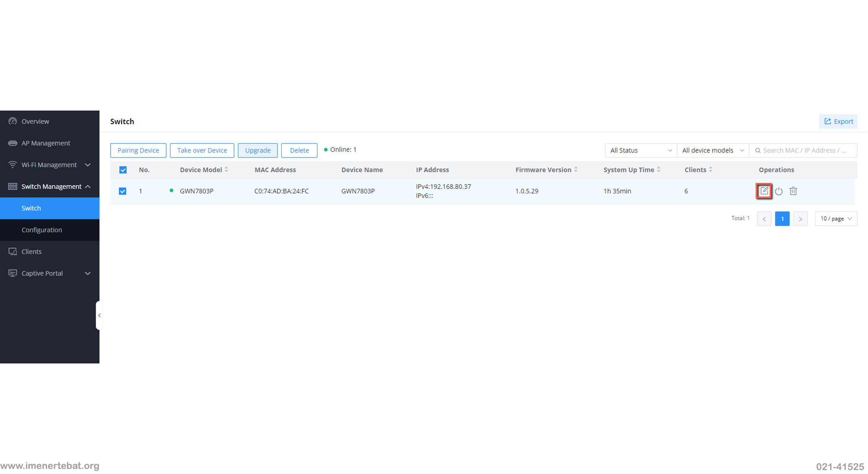Select the Configuration menu item

(x=41, y=229)
